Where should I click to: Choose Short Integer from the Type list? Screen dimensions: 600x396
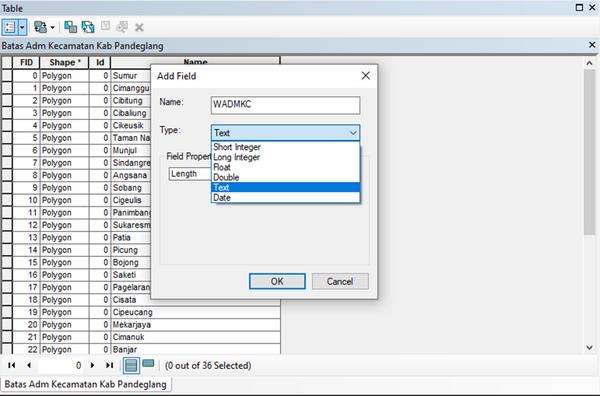285,147
